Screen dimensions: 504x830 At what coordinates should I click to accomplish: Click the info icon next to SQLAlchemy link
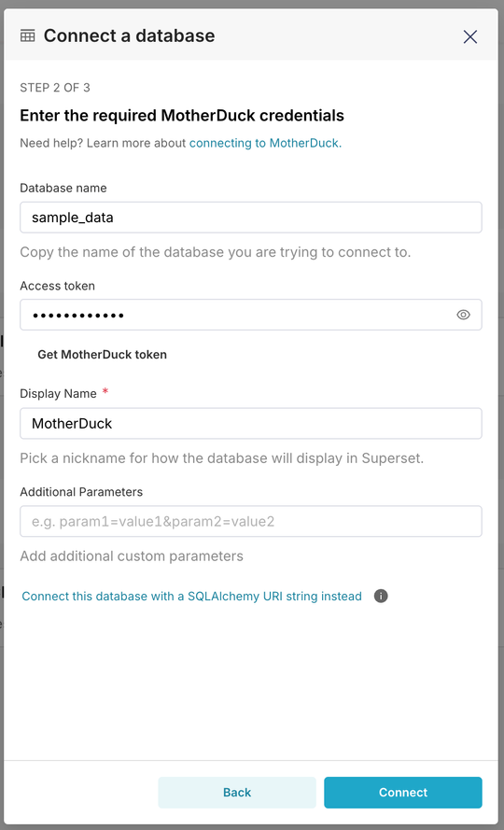(381, 596)
